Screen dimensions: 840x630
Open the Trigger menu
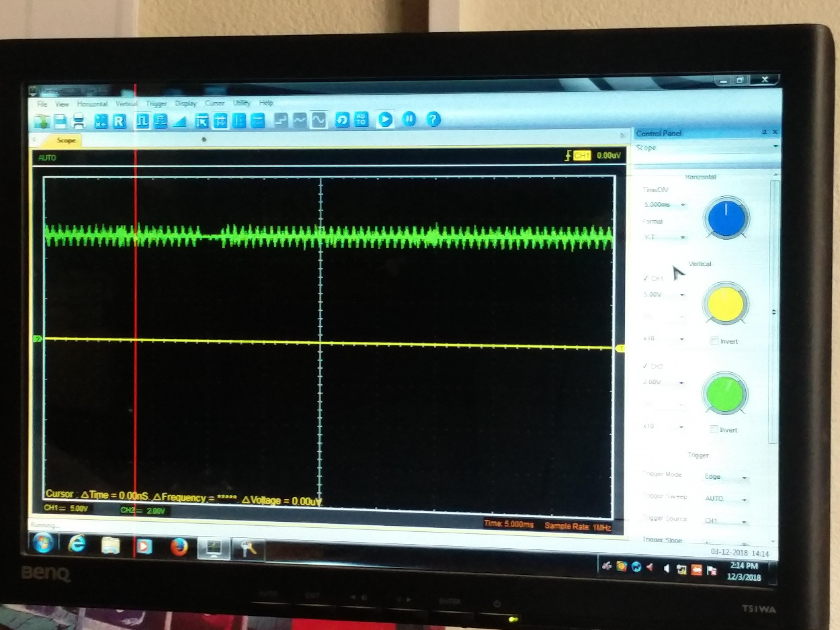coord(156,104)
